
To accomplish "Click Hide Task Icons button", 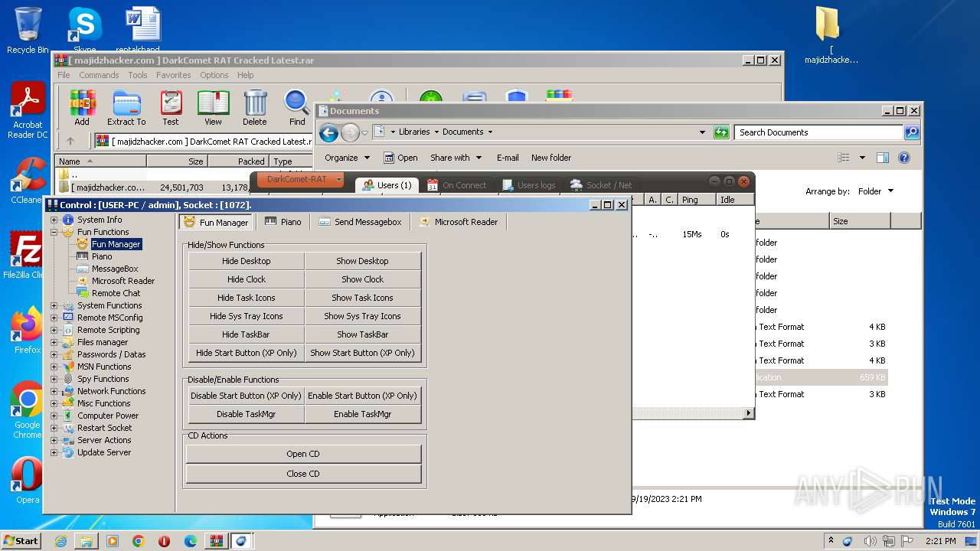I will [247, 298].
